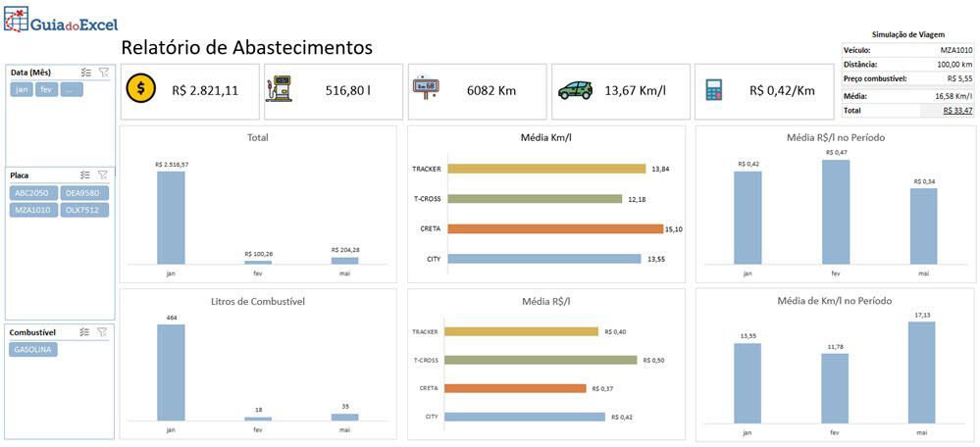
Task: Select the T-CROSS bar in Média Km/l
Action: pyautogui.click(x=535, y=199)
